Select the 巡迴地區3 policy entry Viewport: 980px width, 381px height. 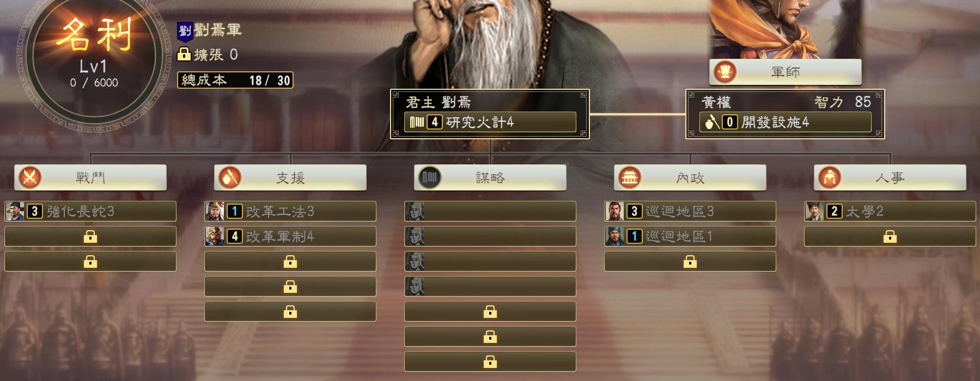[690, 211]
